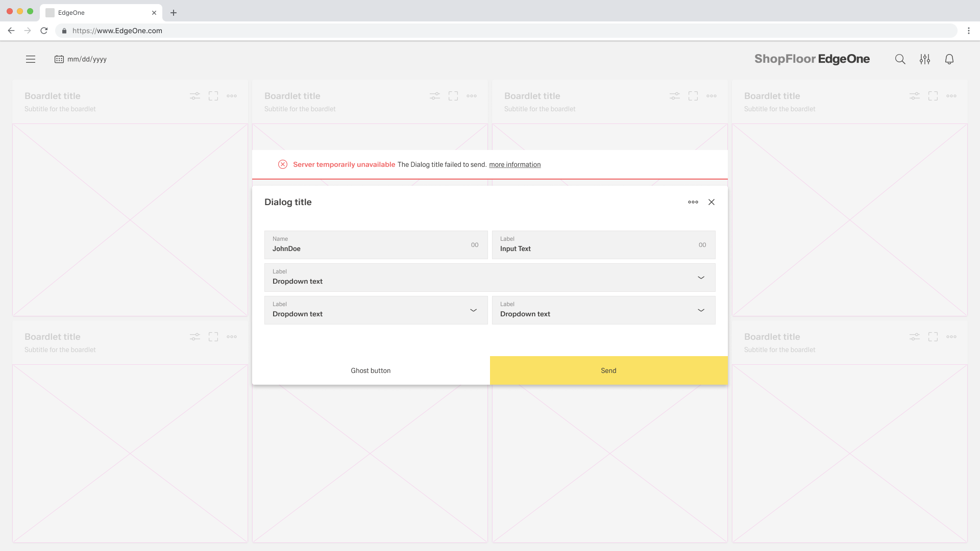Click the Ghost button

point(371,370)
